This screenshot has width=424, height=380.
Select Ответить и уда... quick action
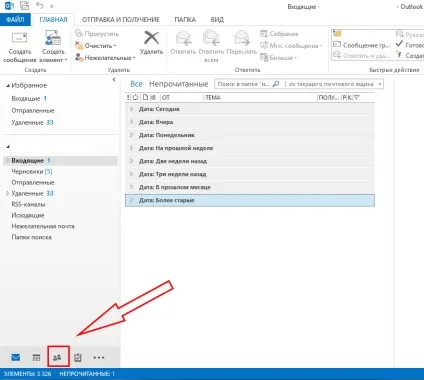[361, 55]
